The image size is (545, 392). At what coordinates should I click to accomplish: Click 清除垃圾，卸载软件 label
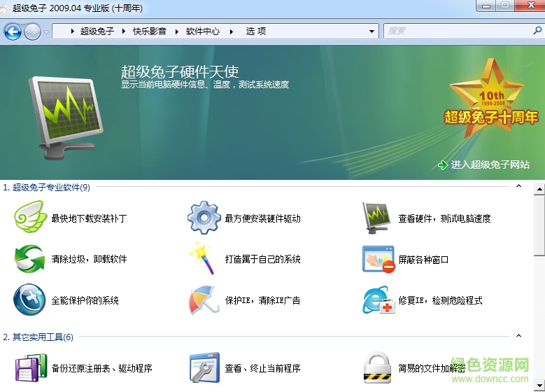coord(89,259)
